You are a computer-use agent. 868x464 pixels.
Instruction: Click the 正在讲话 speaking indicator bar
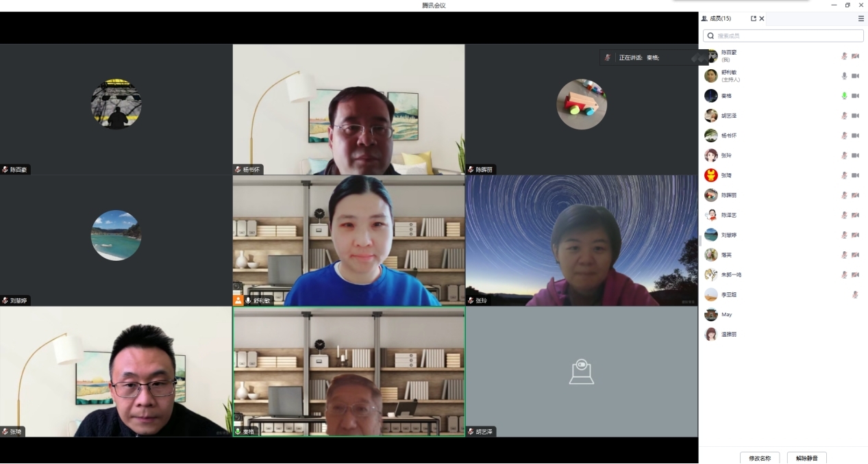tap(647, 57)
